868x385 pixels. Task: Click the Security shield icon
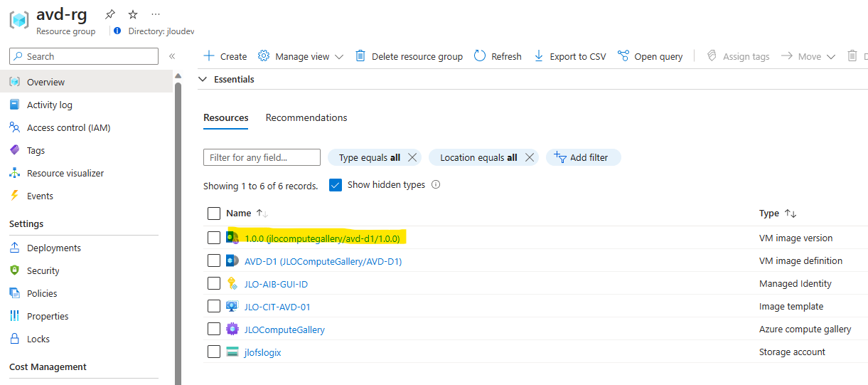pos(14,270)
